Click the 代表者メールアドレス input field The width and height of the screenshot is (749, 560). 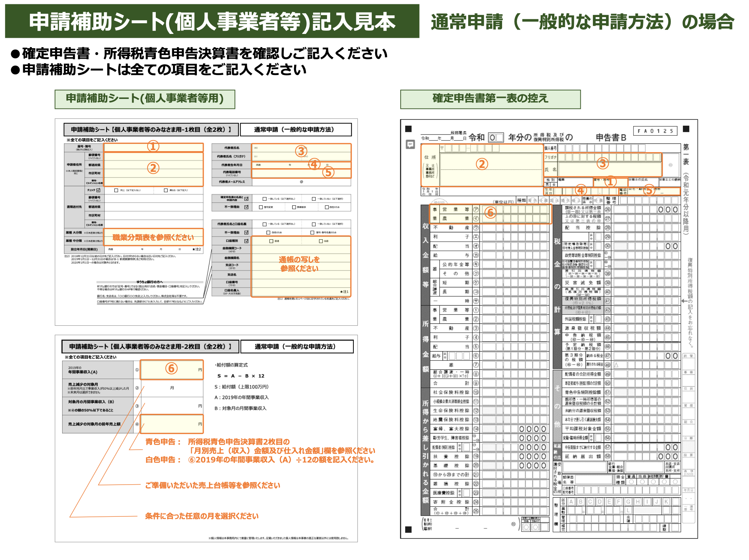pos(301,182)
